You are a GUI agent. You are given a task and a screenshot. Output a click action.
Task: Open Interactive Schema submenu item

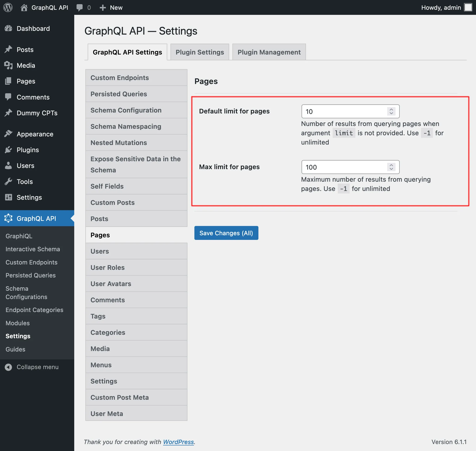[x=33, y=249]
